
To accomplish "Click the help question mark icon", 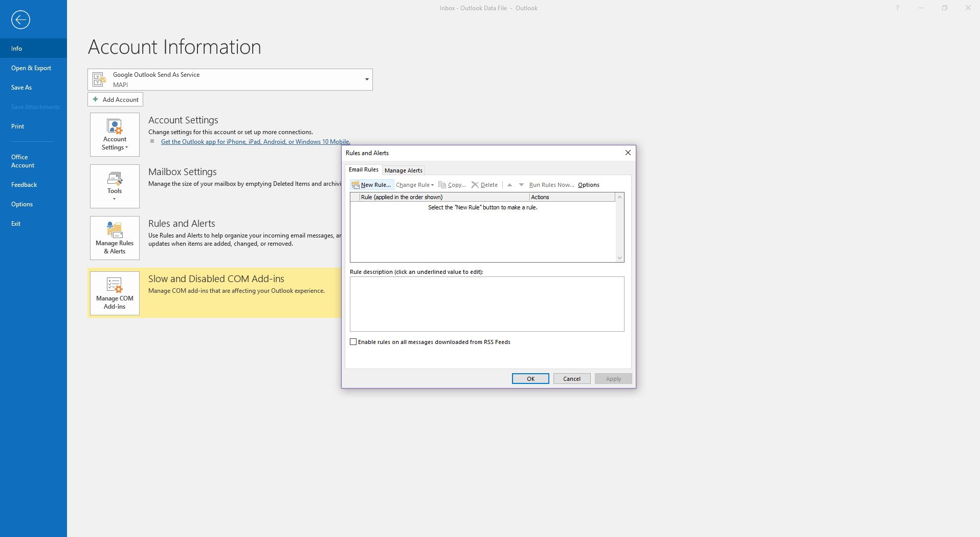I will pos(897,8).
